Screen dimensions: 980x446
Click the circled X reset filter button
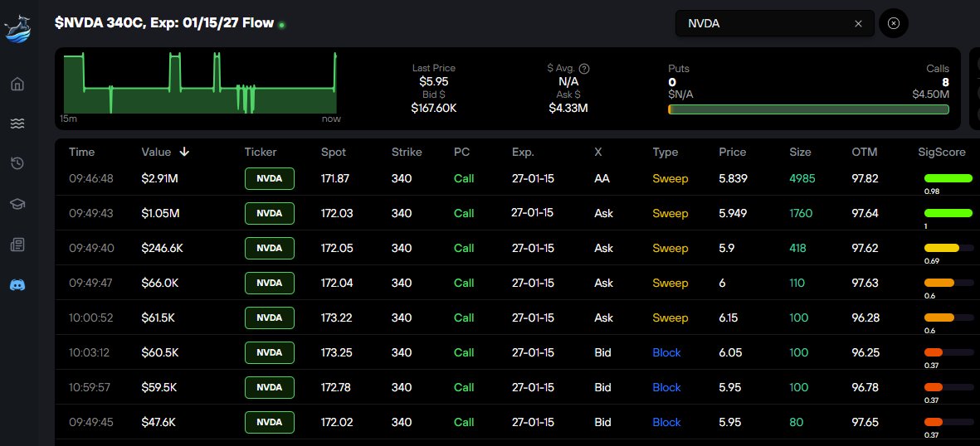click(x=893, y=23)
